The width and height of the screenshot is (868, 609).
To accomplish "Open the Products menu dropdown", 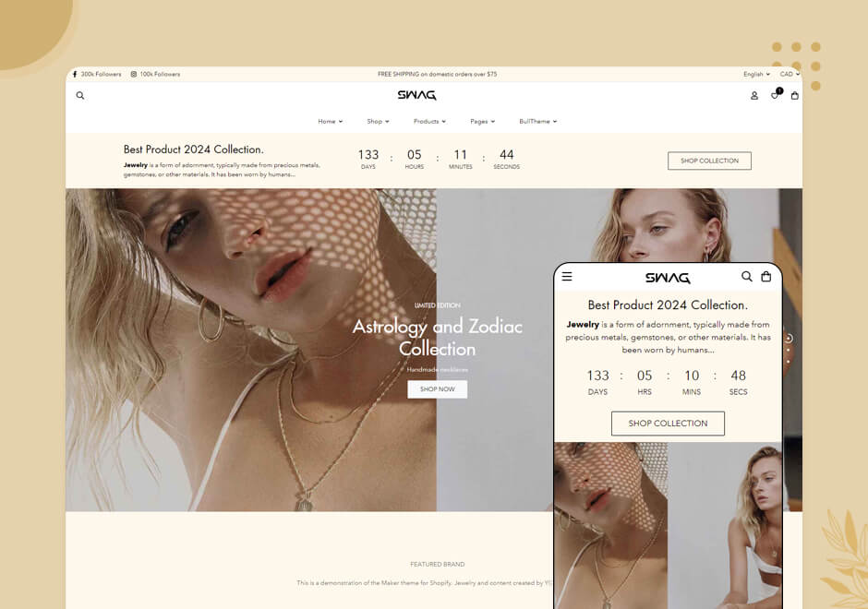I will pyautogui.click(x=429, y=121).
